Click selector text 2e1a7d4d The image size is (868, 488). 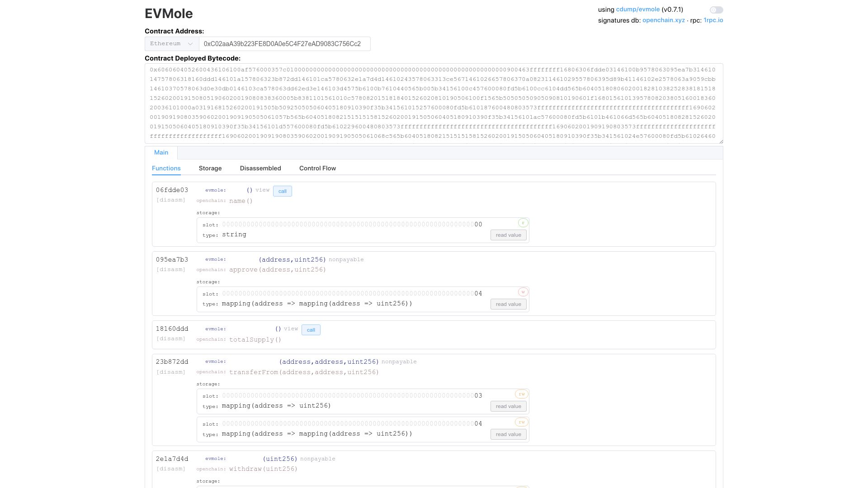[172, 459]
